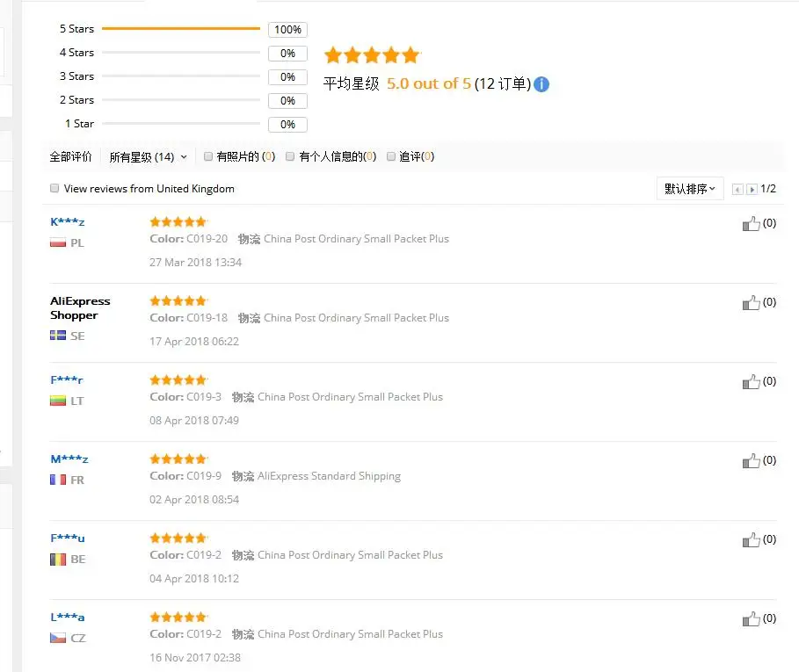The height and width of the screenshot is (672, 799).
Task: Click the Czech flag next to CZ
Action: coord(58,638)
